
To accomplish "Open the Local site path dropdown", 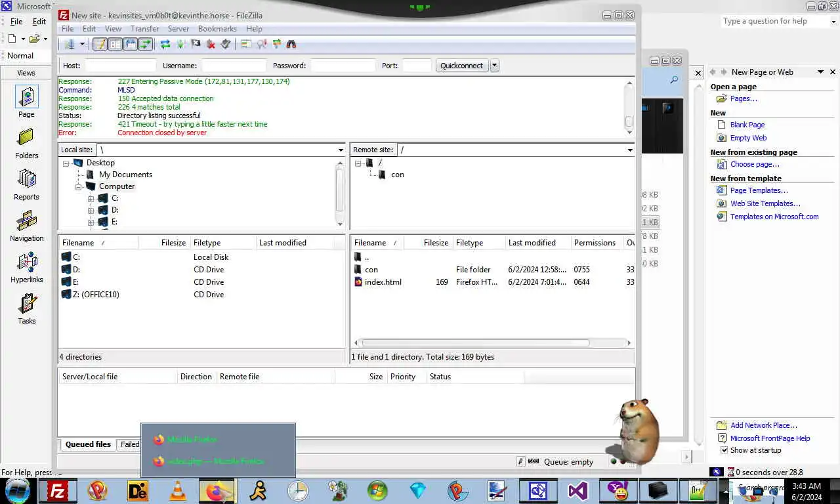I will (x=341, y=150).
